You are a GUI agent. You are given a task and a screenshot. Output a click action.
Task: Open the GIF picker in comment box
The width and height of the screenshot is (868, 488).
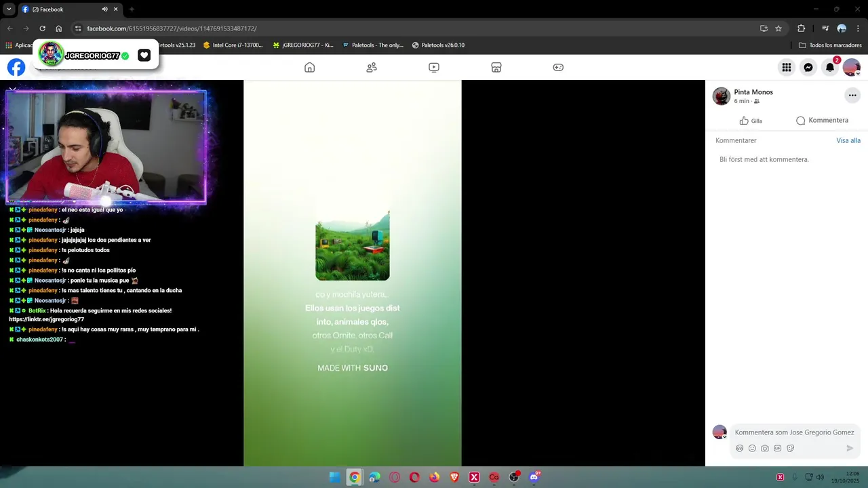coord(778,448)
